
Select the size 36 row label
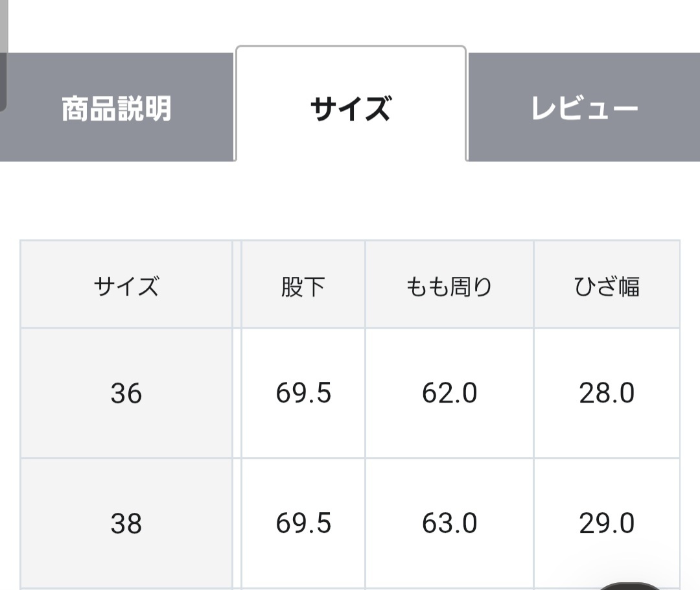pyautogui.click(x=126, y=394)
